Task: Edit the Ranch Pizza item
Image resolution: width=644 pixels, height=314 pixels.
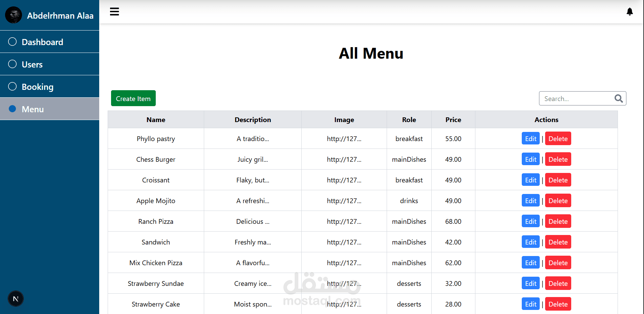Action: pos(531,221)
